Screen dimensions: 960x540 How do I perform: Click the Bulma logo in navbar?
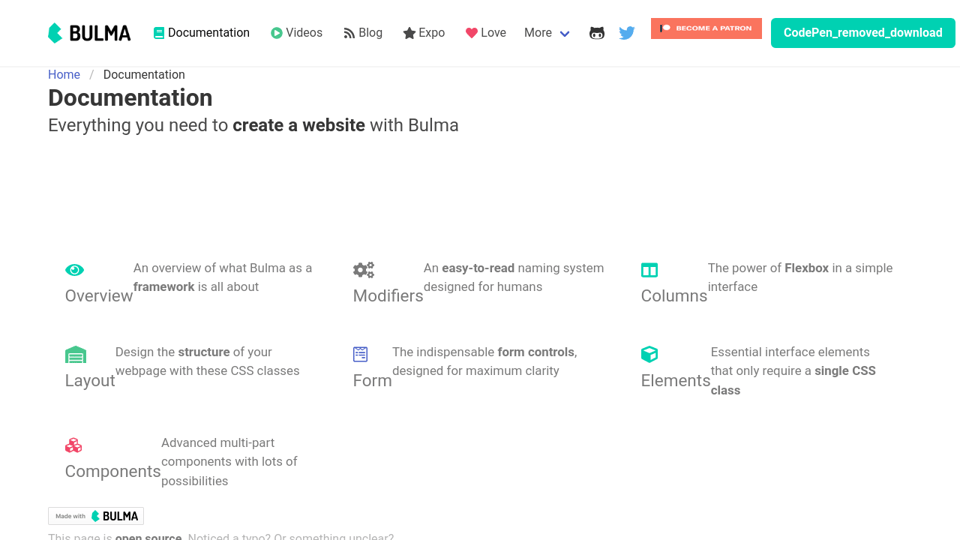coord(89,33)
